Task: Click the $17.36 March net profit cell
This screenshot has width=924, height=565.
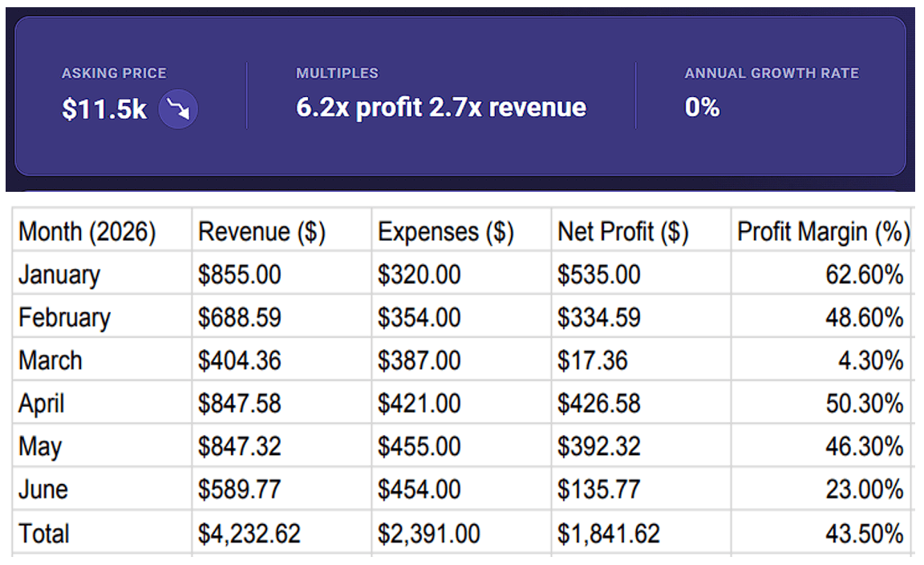Action: tap(642, 360)
